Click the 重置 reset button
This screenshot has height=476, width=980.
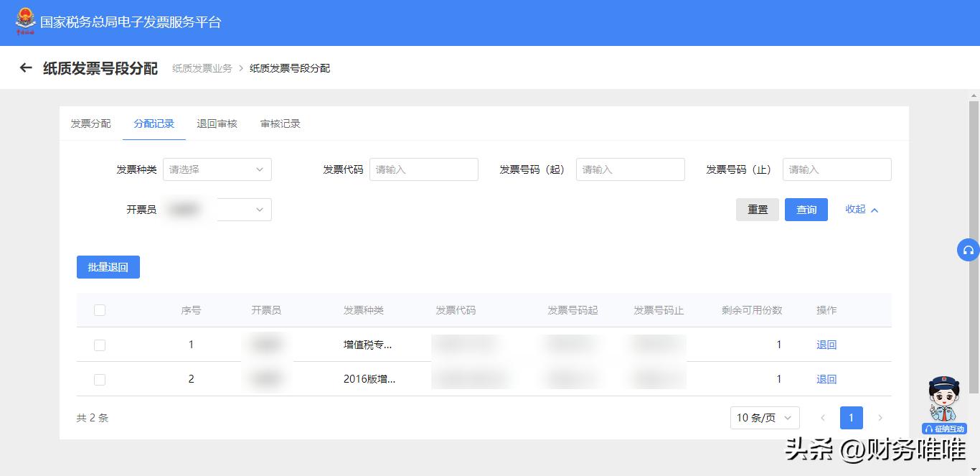(x=758, y=210)
